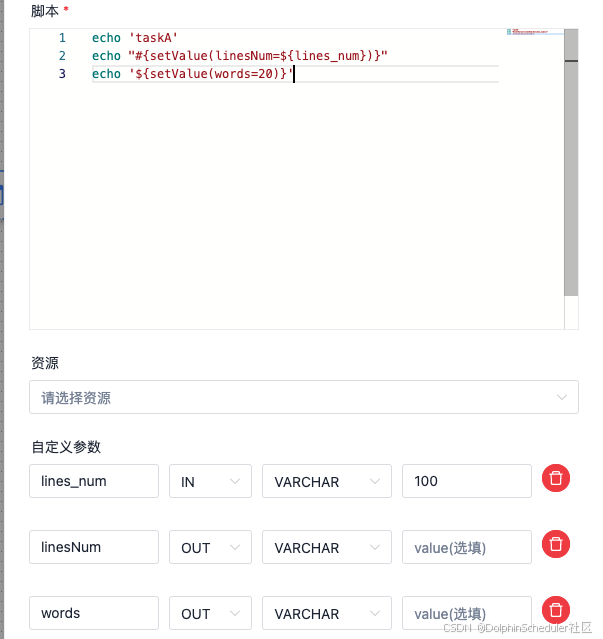The image size is (603, 639).
Task: Open the OUT direction dropdown for linesNum
Action: (210, 547)
